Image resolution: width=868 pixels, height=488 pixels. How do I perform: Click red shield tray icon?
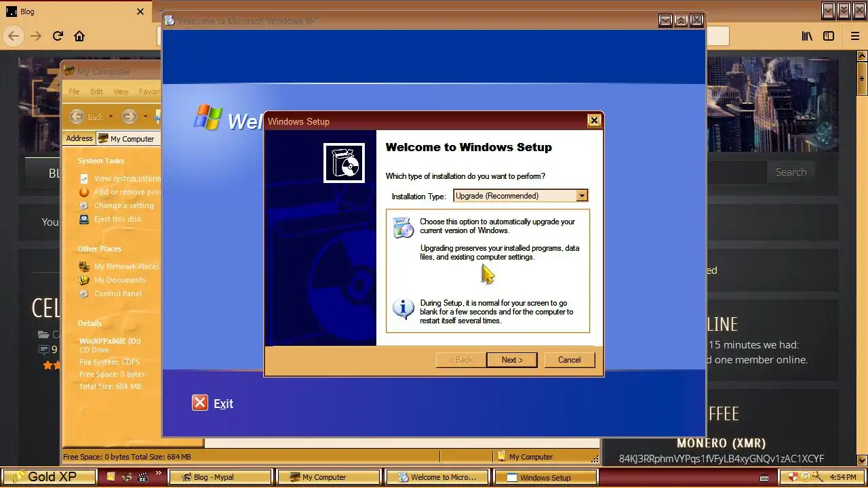click(793, 476)
